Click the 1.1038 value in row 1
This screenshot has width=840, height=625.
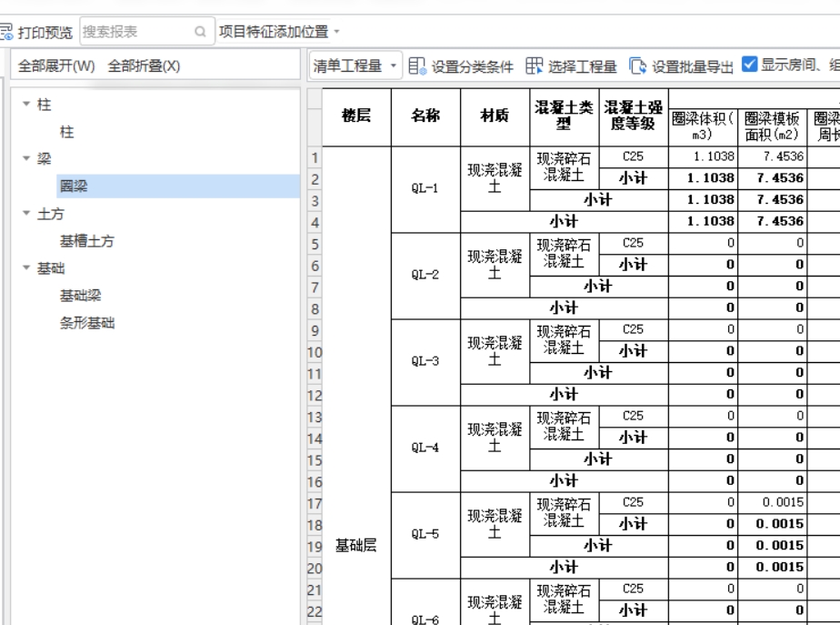click(x=703, y=156)
